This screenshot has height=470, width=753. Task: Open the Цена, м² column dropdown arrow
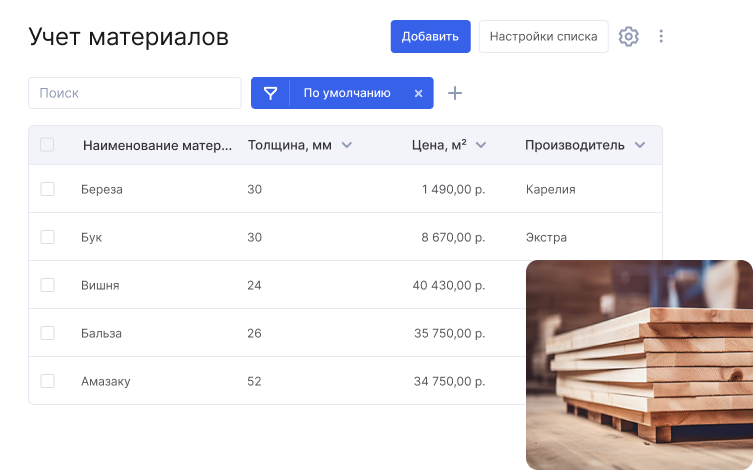481,145
